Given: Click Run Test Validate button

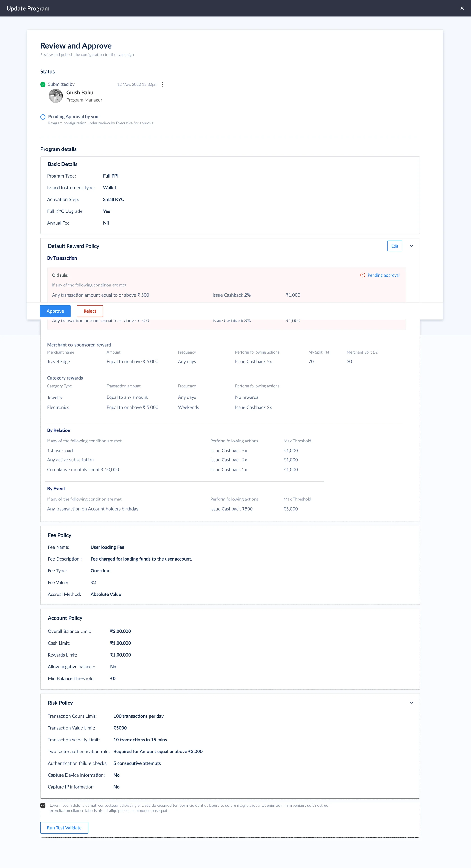Looking at the screenshot, I should [64, 827].
